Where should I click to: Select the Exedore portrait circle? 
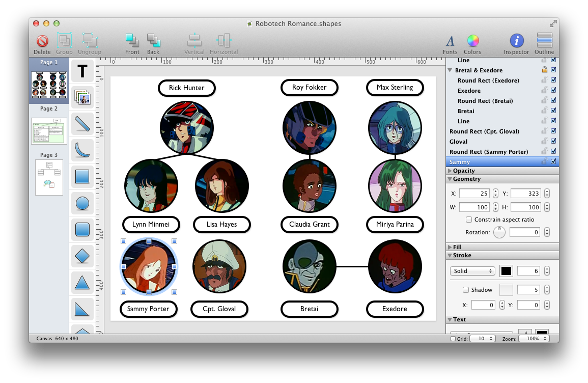[x=395, y=267]
